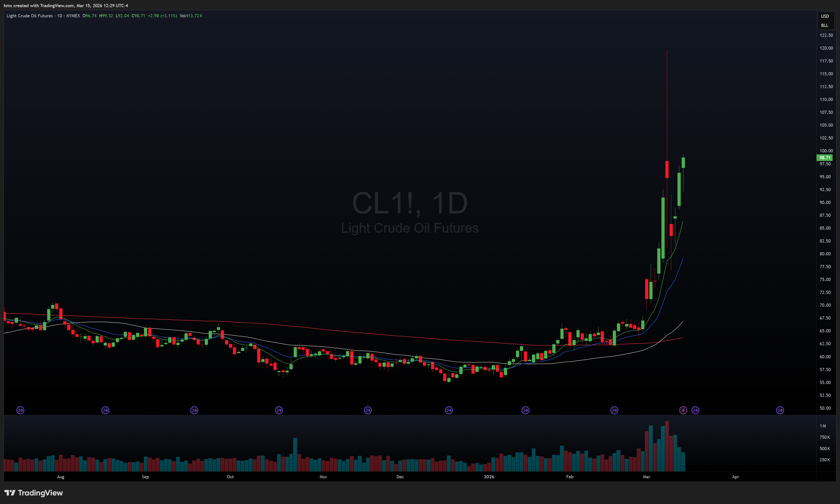Click the lightning bolt event marker in March
Screen dimensions: 840x504
683,410
